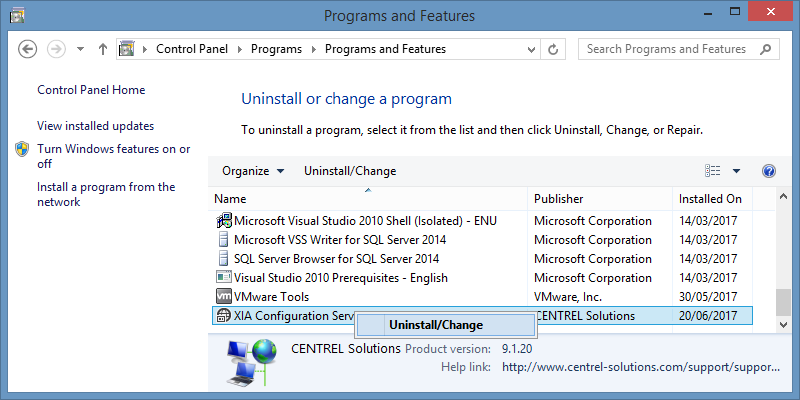This screenshot has height=400, width=800.
Task: Expand the view options arrow
Action: (x=736, y=171)
